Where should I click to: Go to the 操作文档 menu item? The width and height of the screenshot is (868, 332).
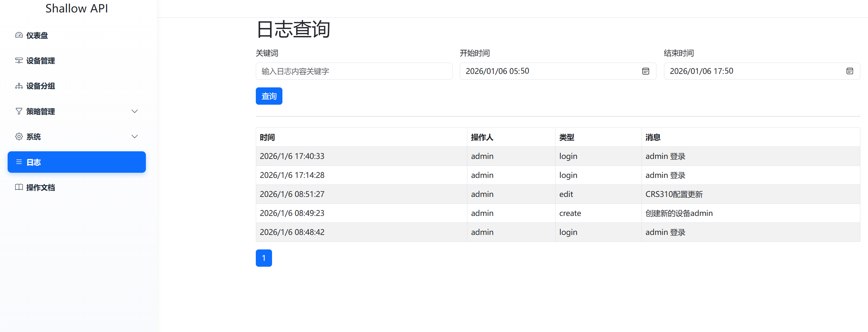pos(41,188)
